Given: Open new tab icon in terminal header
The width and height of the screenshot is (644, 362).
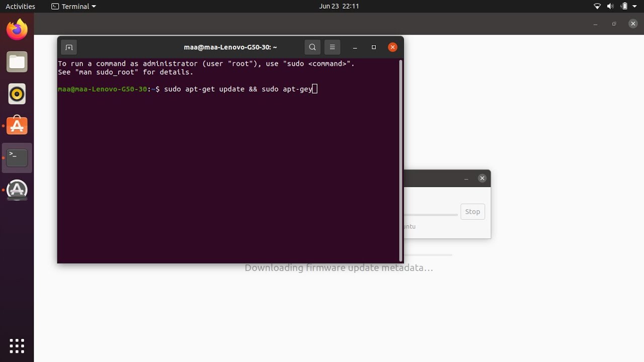Looking at the screenshot, I should coord(69,47).
